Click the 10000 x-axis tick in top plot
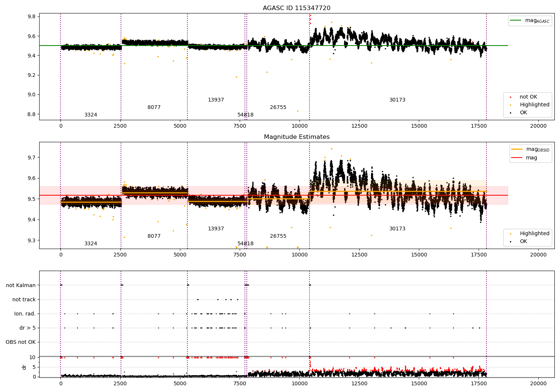Viewport: 560px width, 392px height. click(x=299, y=126)
